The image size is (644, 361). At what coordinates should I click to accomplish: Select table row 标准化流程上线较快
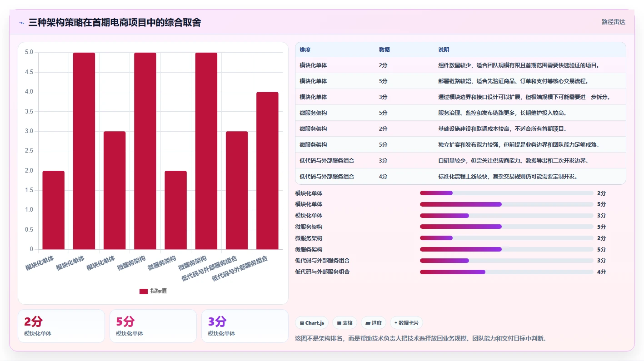coord(460,177)
